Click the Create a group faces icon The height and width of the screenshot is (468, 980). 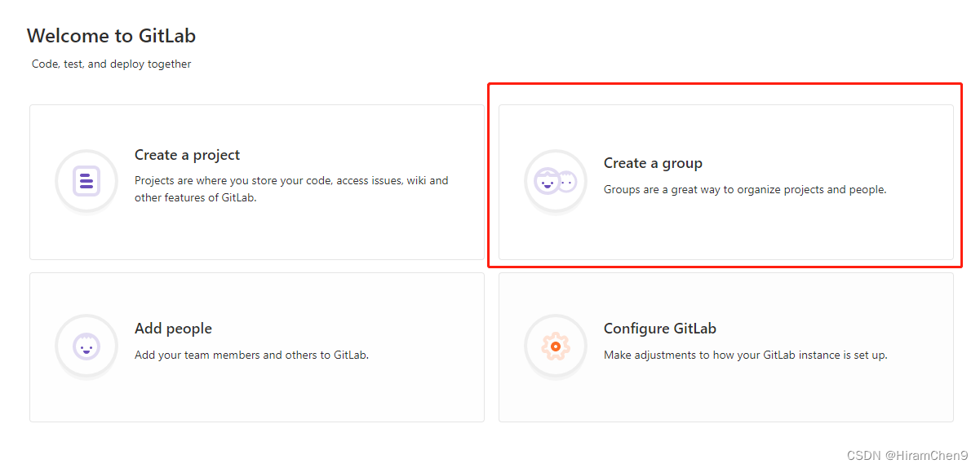pyautogui.click(x=556, y=181)
